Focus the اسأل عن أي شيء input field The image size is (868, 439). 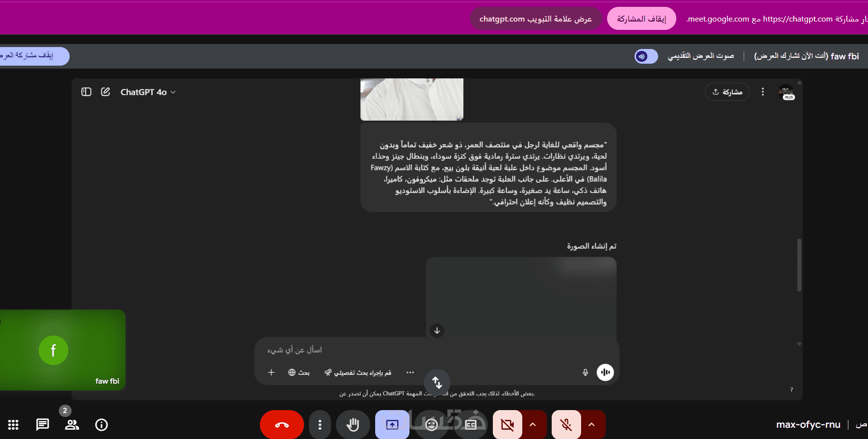[436, 350]
